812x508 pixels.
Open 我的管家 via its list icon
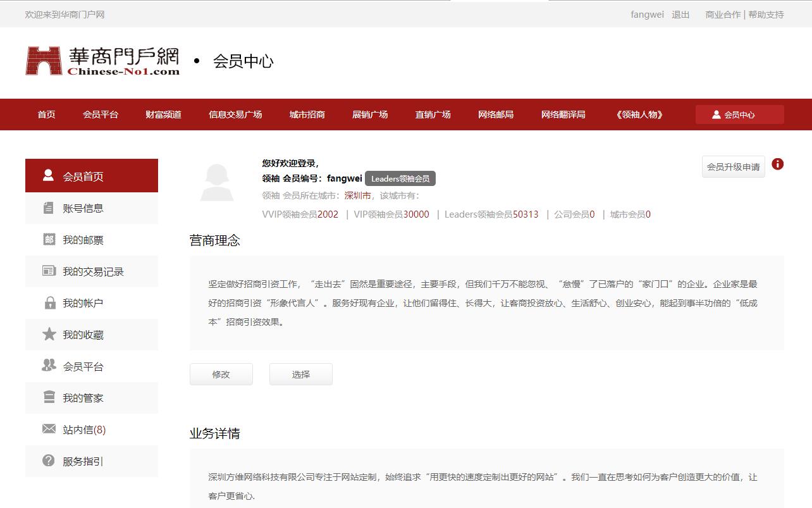tap(49, 397)
